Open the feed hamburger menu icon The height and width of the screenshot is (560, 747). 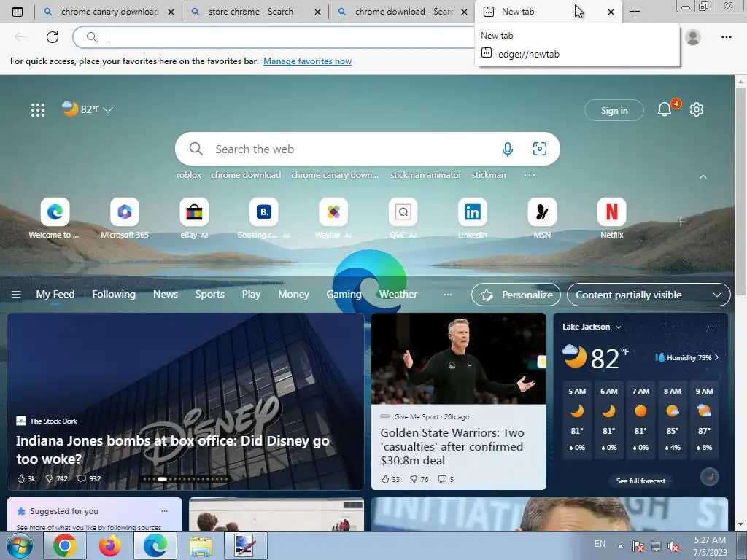[x=16, y=295]
